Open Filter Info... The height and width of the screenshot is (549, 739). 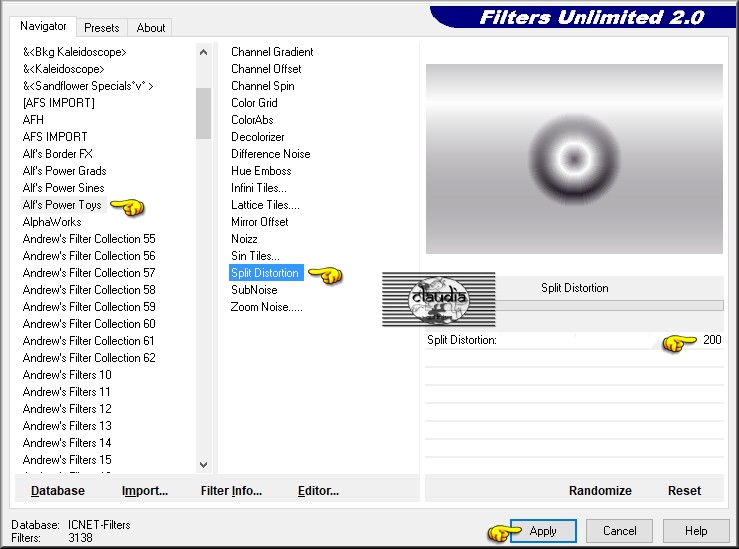(231, 491)
